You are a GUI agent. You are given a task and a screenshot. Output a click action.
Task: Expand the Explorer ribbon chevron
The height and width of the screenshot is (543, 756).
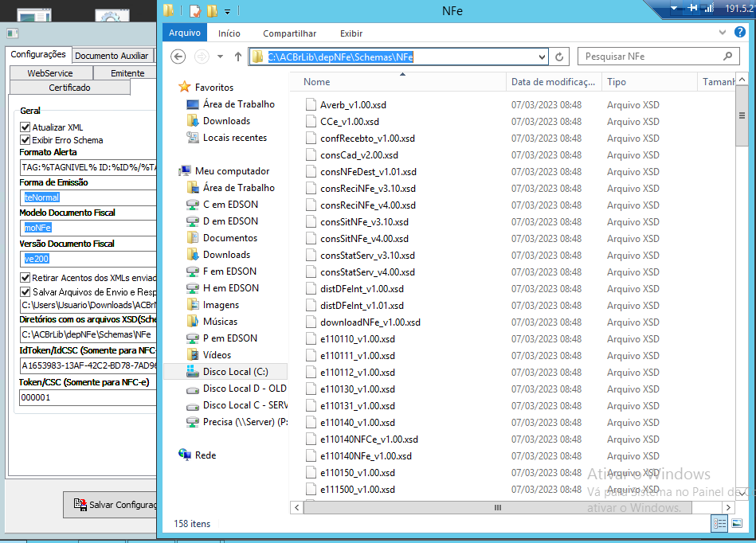[723, 33]
